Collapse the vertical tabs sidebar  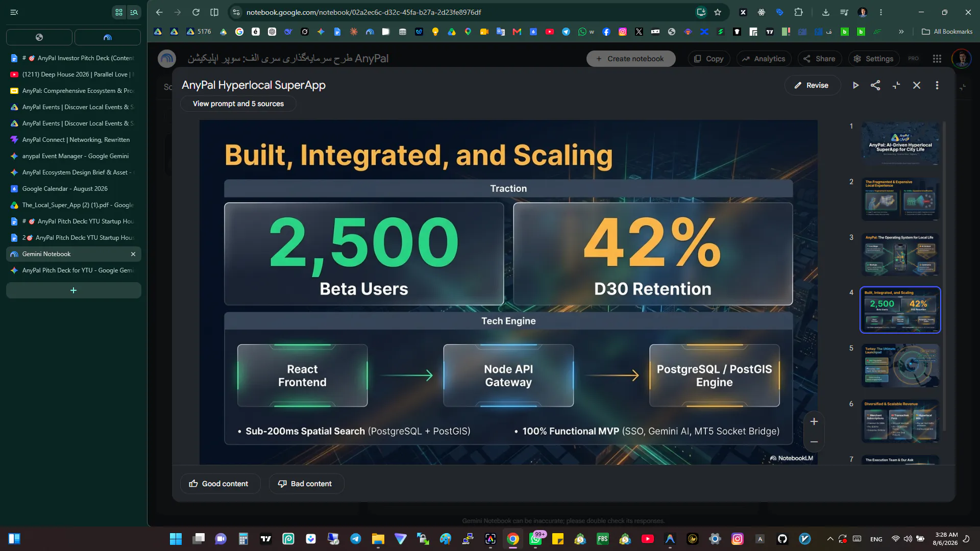click(14, 12)
